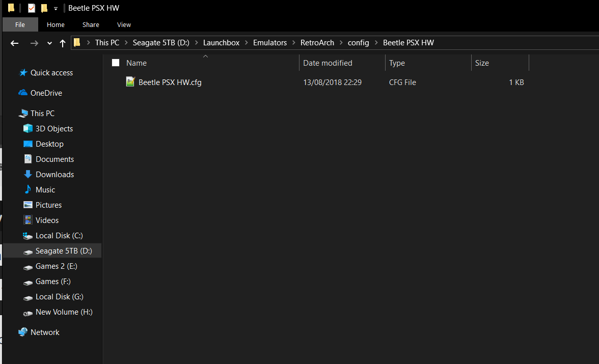Switch to the Share ribbon tab
This screenshot has height=364, width=599.
(91, 24)
